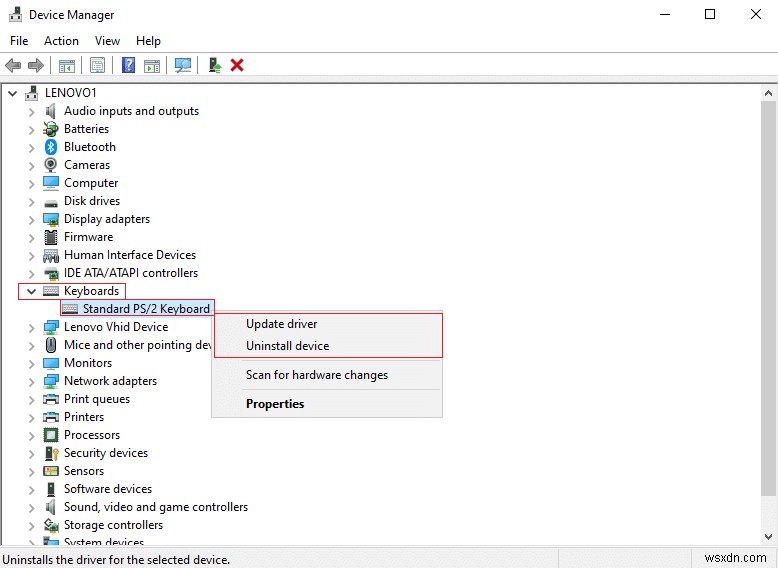
Task: Click the Storage controllers icon
Action: (51, 525)
